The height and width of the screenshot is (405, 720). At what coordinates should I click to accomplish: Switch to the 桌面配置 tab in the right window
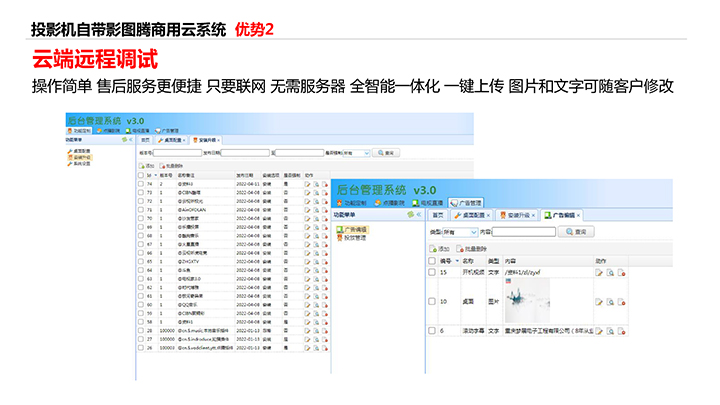click(472, 215)
